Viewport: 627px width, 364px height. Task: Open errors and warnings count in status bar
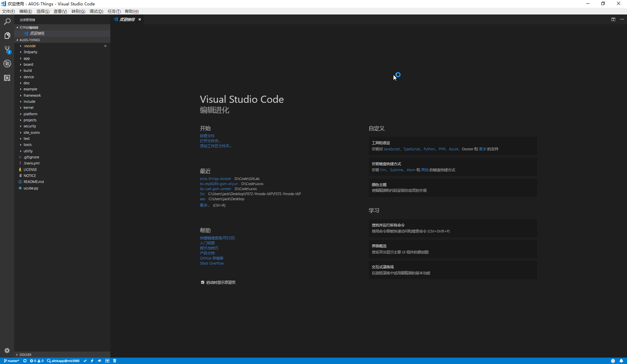click(x=36, y=361)
